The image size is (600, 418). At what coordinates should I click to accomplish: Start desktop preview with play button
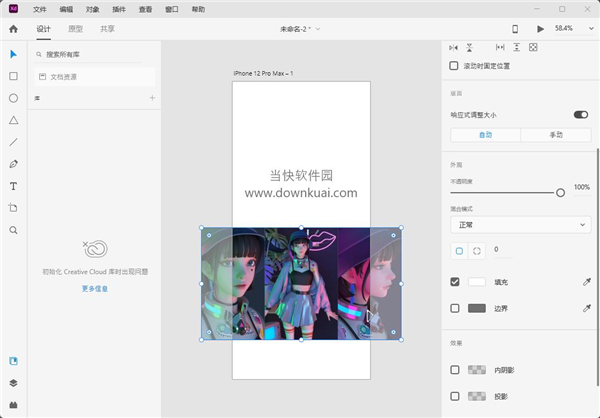coord(540,29)
